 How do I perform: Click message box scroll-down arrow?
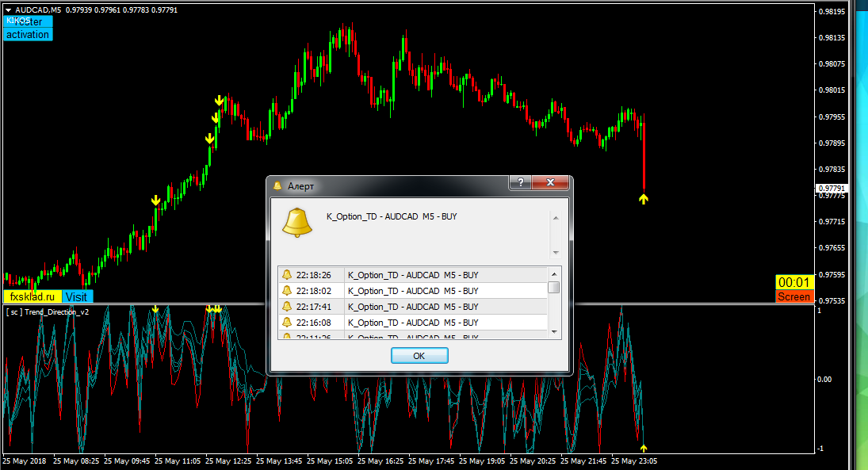point(555,252)
